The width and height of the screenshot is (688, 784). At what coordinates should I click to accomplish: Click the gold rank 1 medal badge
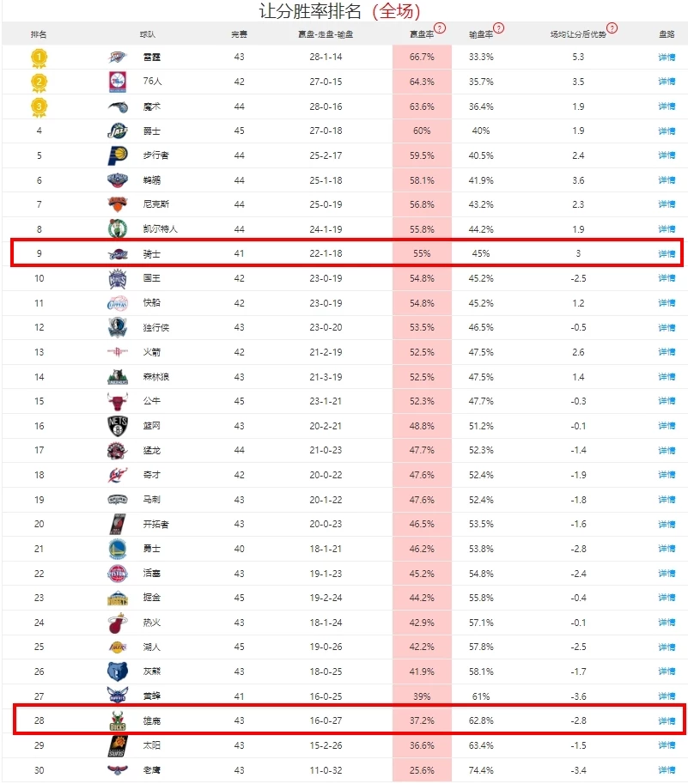click(x=39, y=58)
